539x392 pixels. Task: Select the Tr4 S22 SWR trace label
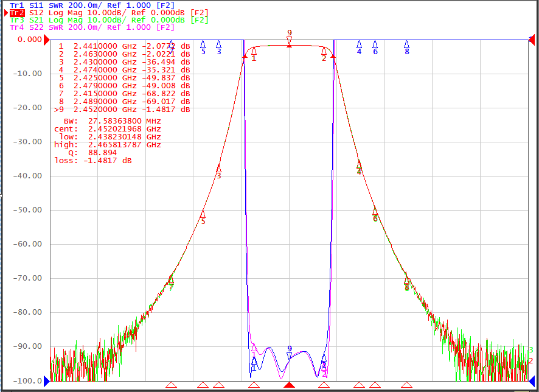pyautogui.click(x=92, y=27)
